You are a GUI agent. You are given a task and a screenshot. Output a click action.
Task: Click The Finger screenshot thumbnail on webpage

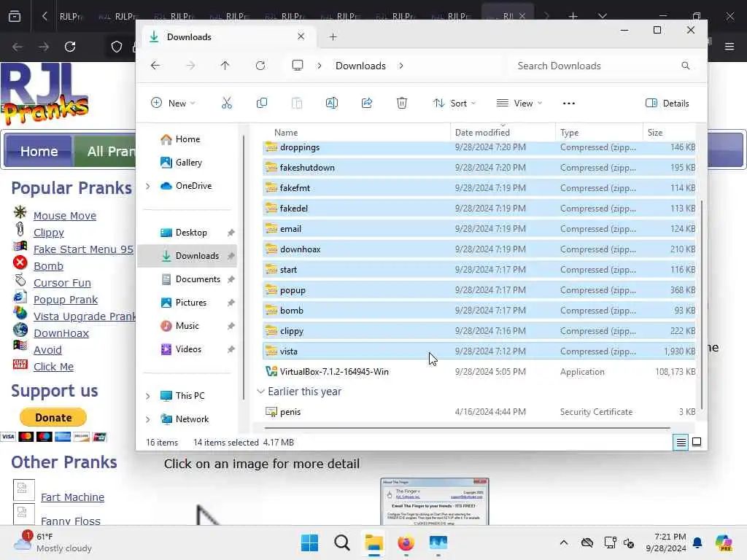point(435,502)
